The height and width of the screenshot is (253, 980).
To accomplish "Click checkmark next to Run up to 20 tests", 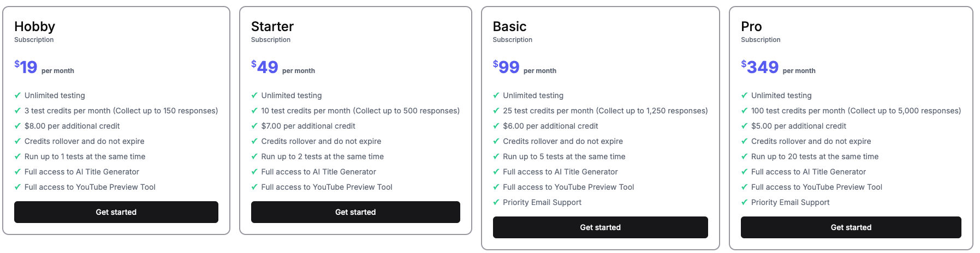I will (744, 156).
